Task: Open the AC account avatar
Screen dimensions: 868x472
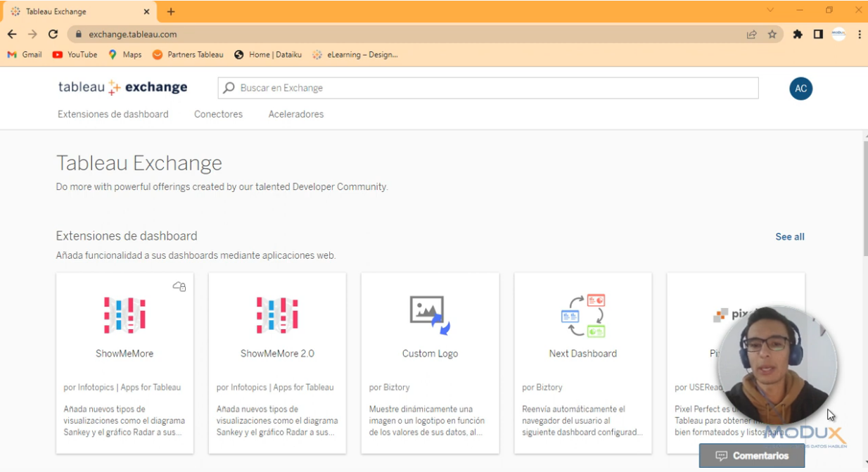Action: (800, 89)
